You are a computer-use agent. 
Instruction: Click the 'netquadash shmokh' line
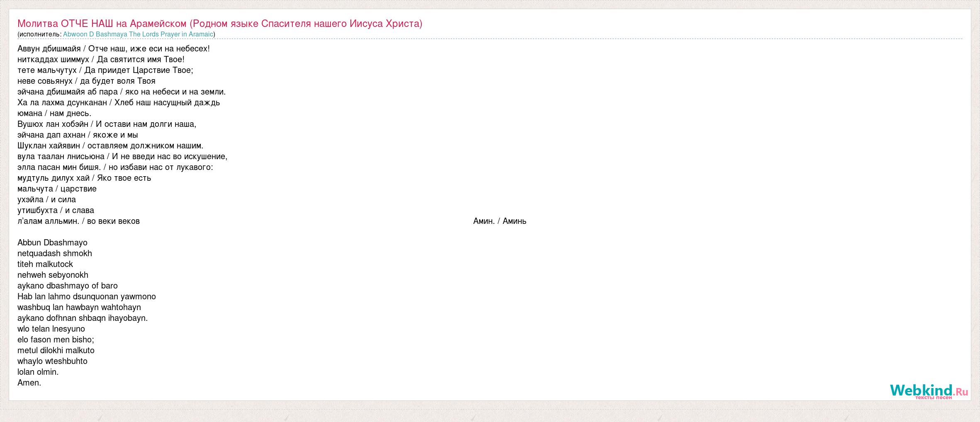click(x=54, y=254)
